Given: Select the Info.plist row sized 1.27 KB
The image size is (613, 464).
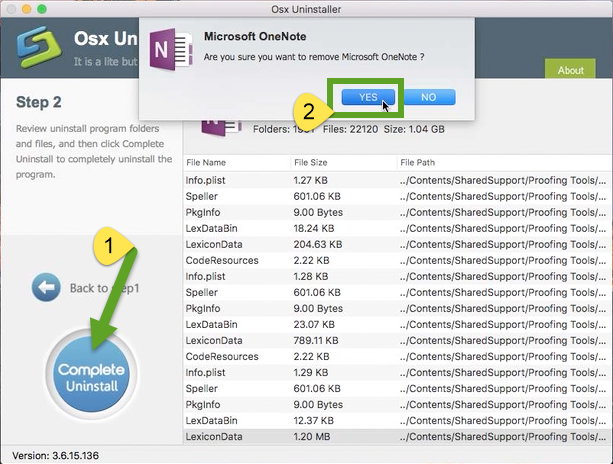Looking at the screenshot, I should pyautogui.click(x=397, y=180).
